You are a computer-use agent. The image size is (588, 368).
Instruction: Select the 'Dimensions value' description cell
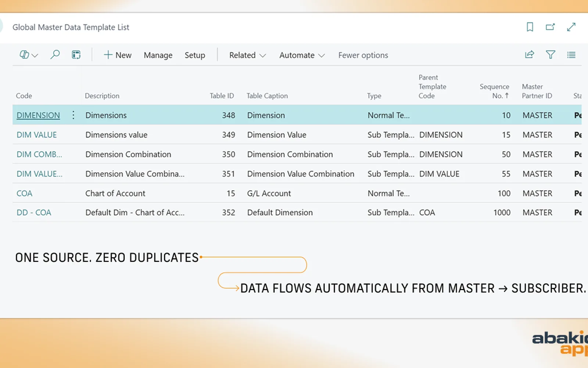[116, 135]
